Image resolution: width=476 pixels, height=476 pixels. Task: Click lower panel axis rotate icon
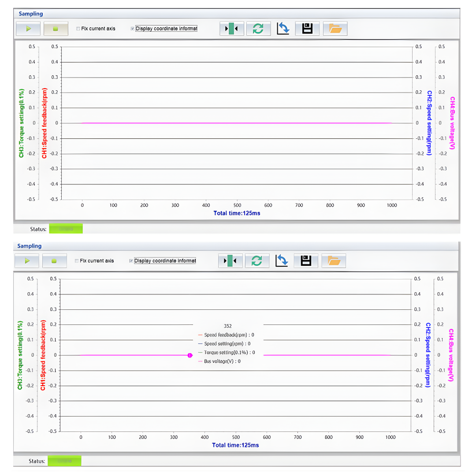282,261
